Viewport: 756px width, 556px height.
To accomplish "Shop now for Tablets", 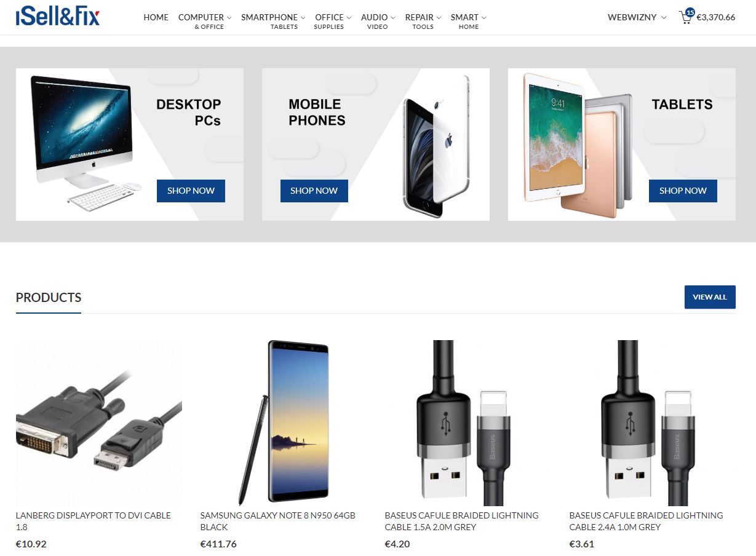I will [x=683, y=191].
